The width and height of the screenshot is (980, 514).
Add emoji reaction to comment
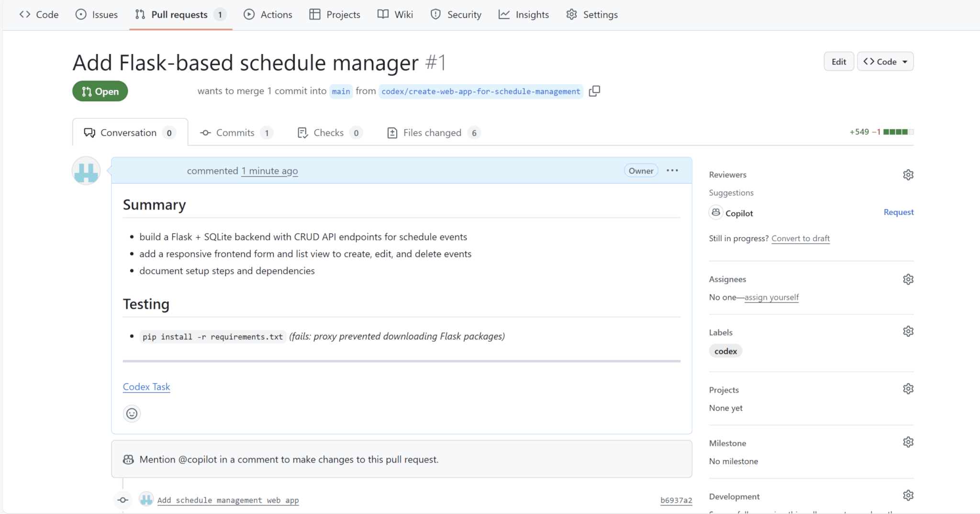pos(132,413)
